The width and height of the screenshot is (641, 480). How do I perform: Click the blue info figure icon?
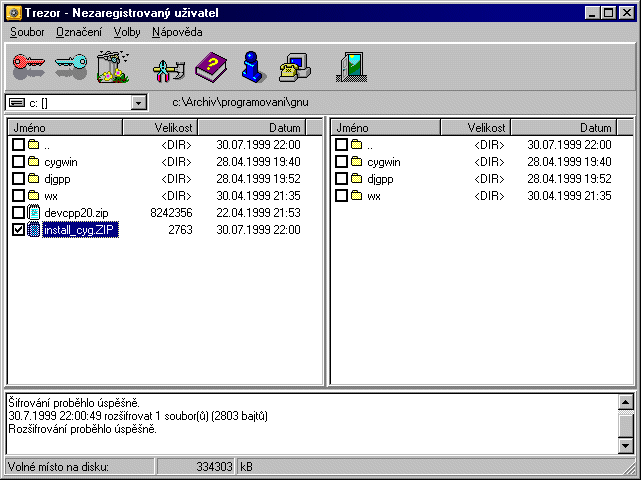pos(254,67)
